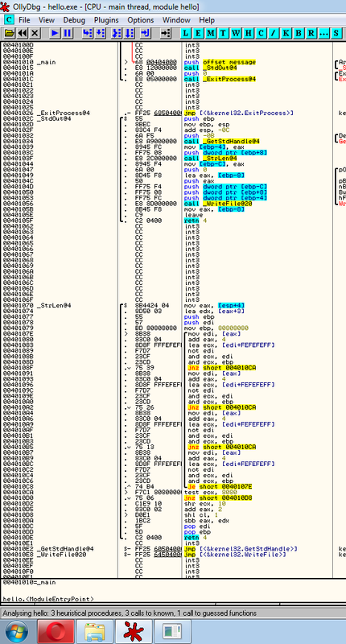The image size is (346, 644).
Task: Open the Debug menu
Action: [x=74, y=19]
